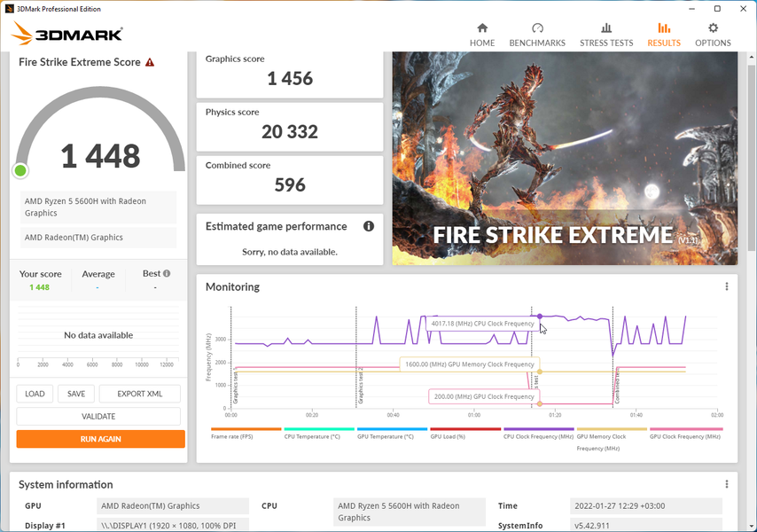Click AMD Radeon(TM) Graphics label under score
The height and width of the screenshot is (532, 757).
click(x=98, y=238)
